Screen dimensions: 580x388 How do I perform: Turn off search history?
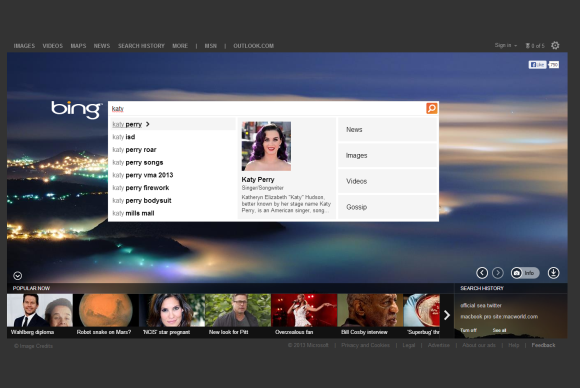[x=468, y=330]
